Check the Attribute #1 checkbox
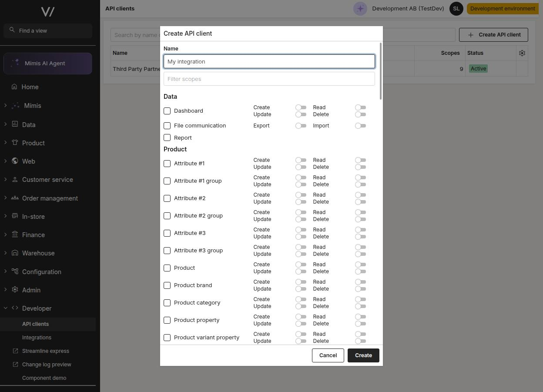Image resolution: width=543 pixels, height=392 pixels. [x=167, y=164]
